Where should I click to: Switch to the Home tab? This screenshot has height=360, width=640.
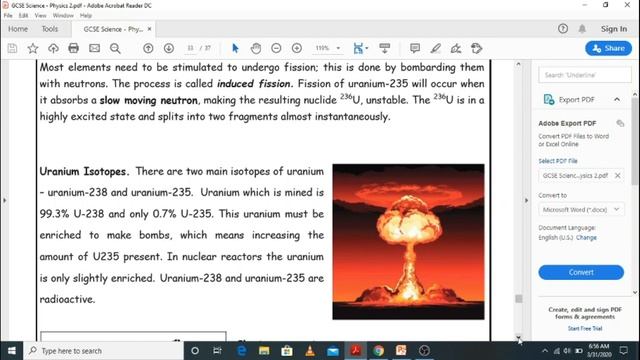pos(18,29)
